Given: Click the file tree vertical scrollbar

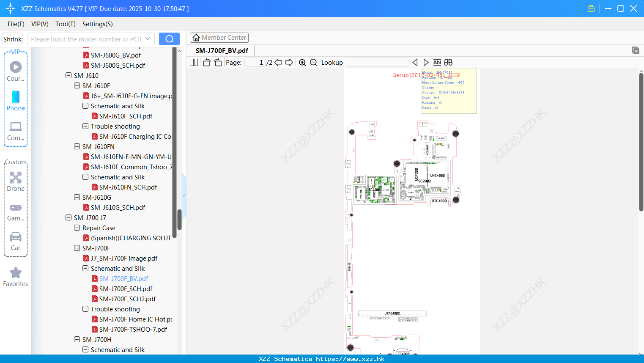Looking at the screenshot, I should click(x=179, y=219).
